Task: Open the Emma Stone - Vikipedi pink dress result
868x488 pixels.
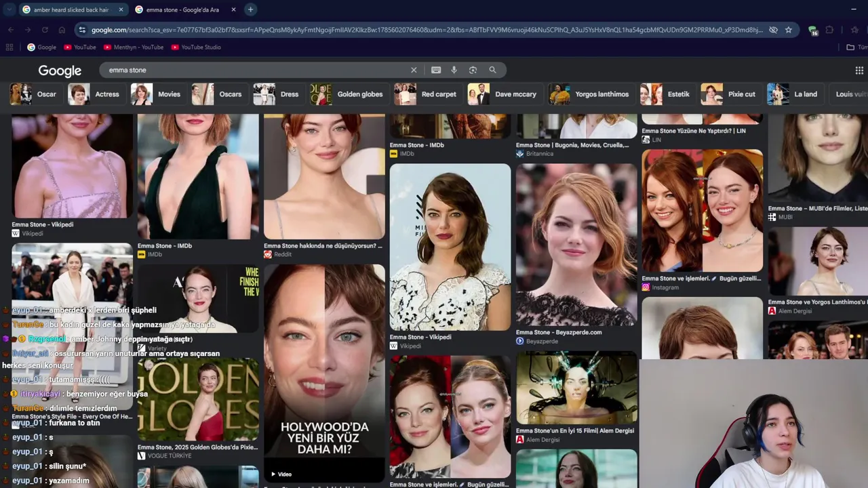Action: (x=72, y=165)
